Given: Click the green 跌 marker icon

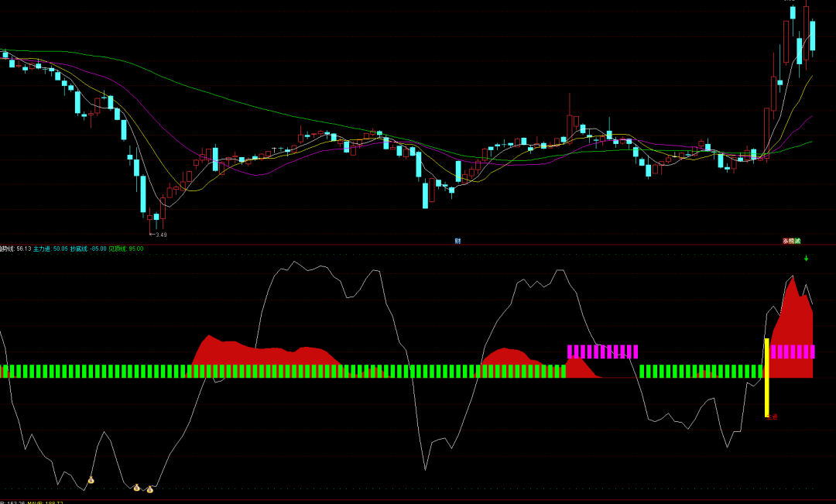Looking at the screenshot, I should point(797,241).
